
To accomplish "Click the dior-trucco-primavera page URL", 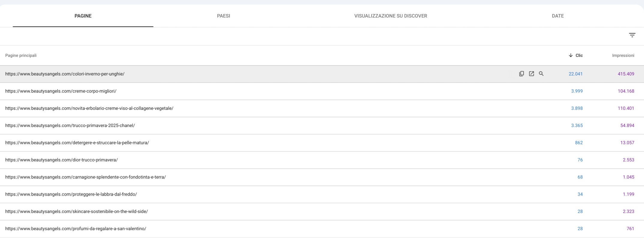I will pos(61,160).
